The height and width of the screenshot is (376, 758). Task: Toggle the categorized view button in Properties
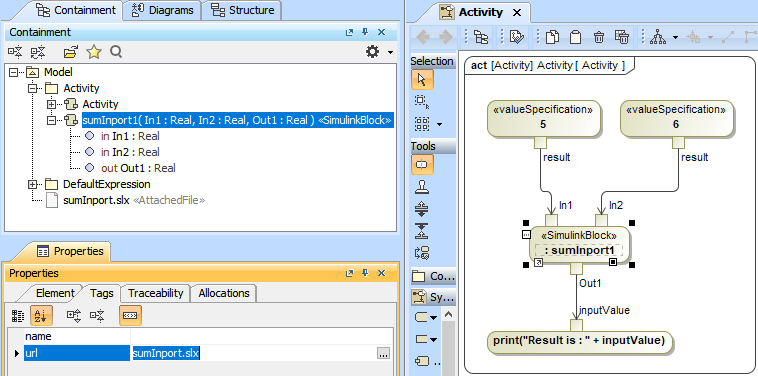click(x=18, y=316)
